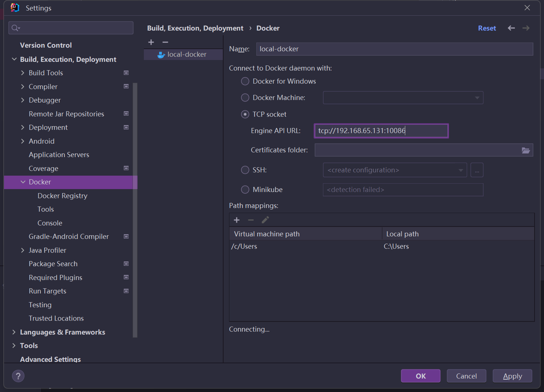
Task: Expand the Tools top-level section
Action: (x=14, y=346)
